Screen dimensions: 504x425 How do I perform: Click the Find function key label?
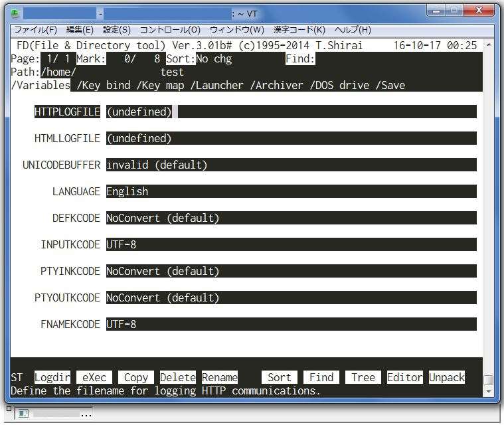[321, 377]
